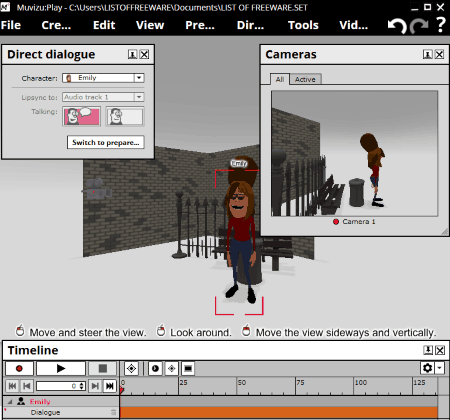This screenshot has width=450, height=420.
Task: Click the undo arrow icon
Action: [x=397, y=26]
